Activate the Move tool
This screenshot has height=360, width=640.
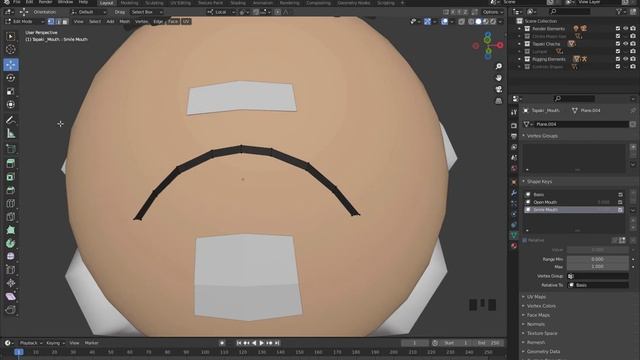coord(11,64)
